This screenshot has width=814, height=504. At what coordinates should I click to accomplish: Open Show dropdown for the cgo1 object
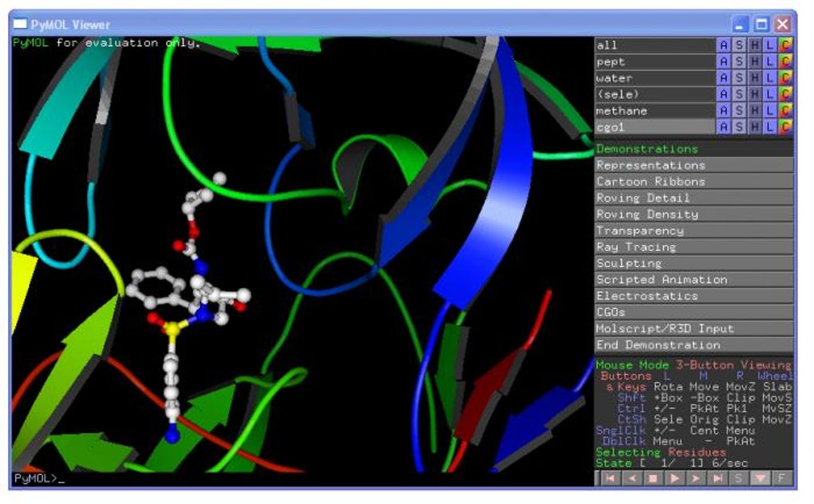click(739, 127)
